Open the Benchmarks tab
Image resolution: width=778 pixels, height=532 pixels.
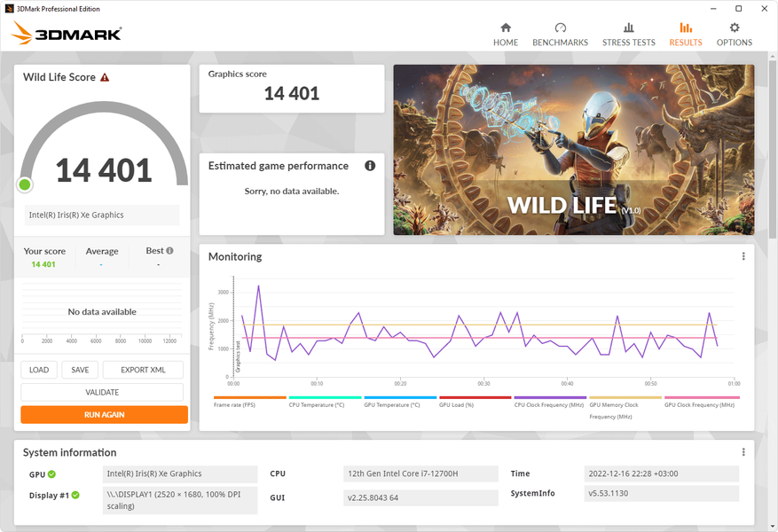pos(560,35)
